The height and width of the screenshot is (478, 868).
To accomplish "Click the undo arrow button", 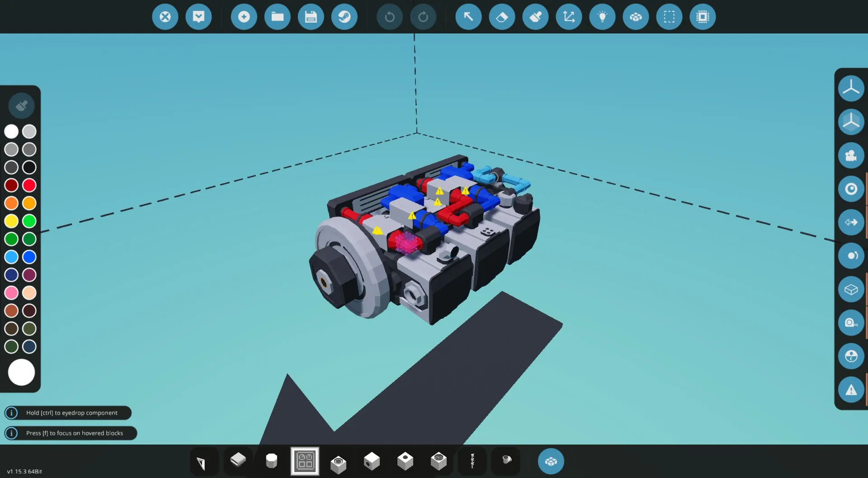I will point(389,17).
